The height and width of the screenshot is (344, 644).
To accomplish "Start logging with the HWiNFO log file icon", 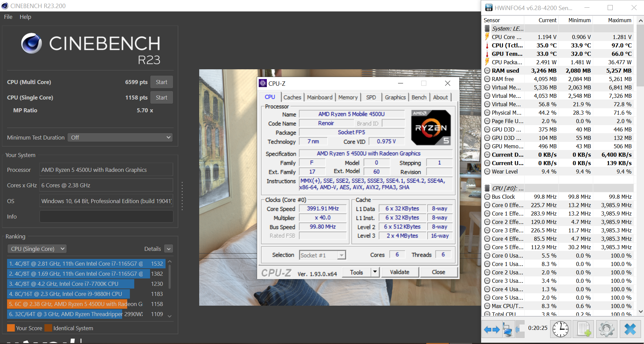I will 584,329.
